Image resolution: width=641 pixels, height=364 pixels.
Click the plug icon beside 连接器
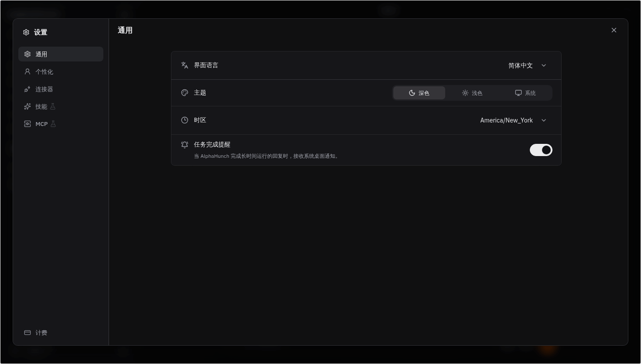27,89
